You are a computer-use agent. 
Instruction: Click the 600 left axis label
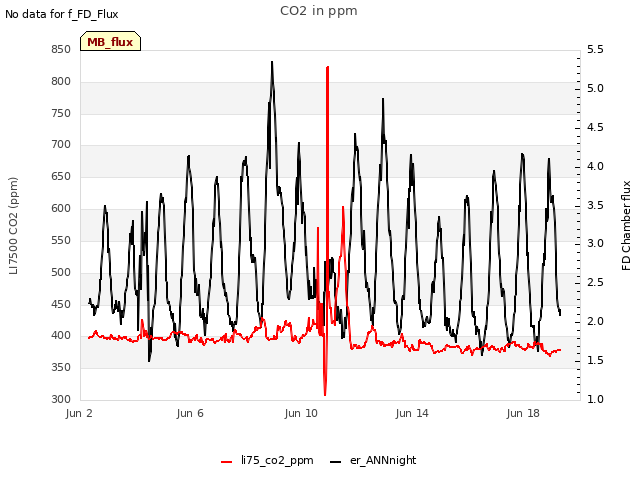click(61, 208)
